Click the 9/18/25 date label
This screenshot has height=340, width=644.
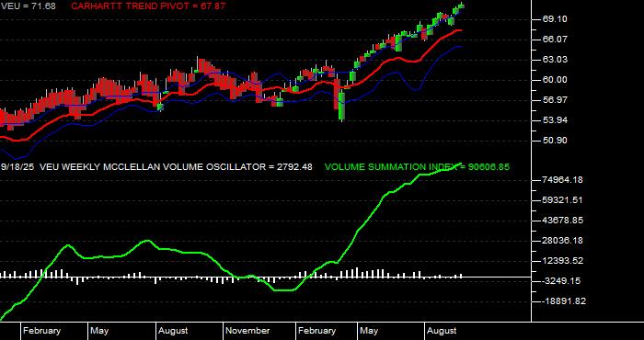(x=17, y=167)
